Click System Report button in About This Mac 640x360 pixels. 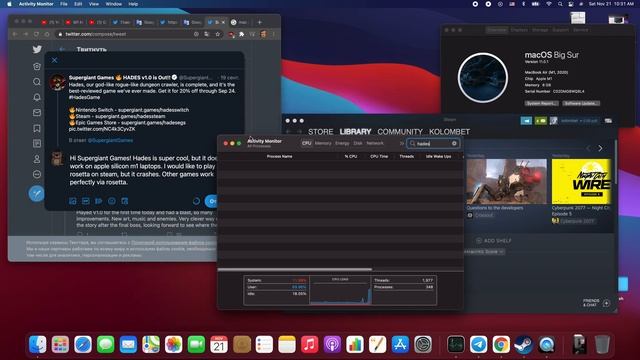(541, 103)
